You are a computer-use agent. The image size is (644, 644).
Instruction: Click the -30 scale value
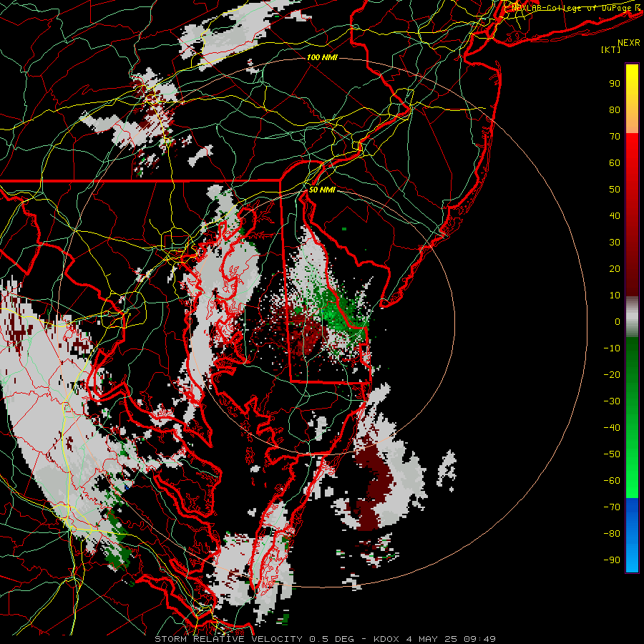[612, 401]
